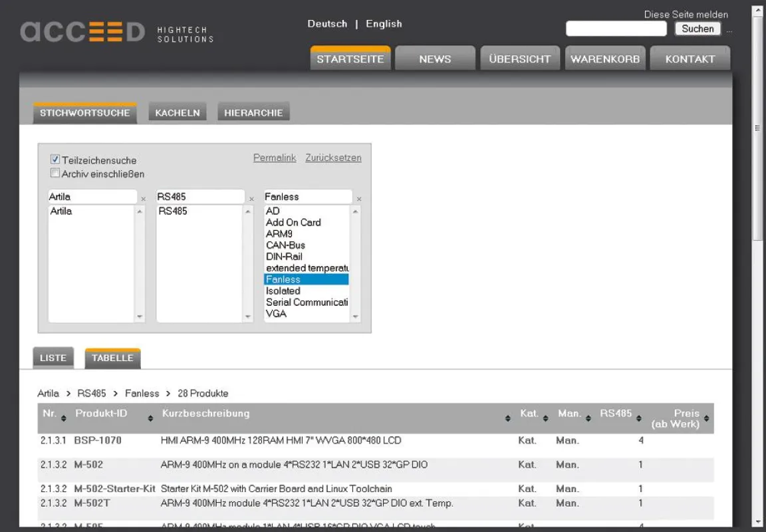Focus the top search input field

tap(616, 29)
